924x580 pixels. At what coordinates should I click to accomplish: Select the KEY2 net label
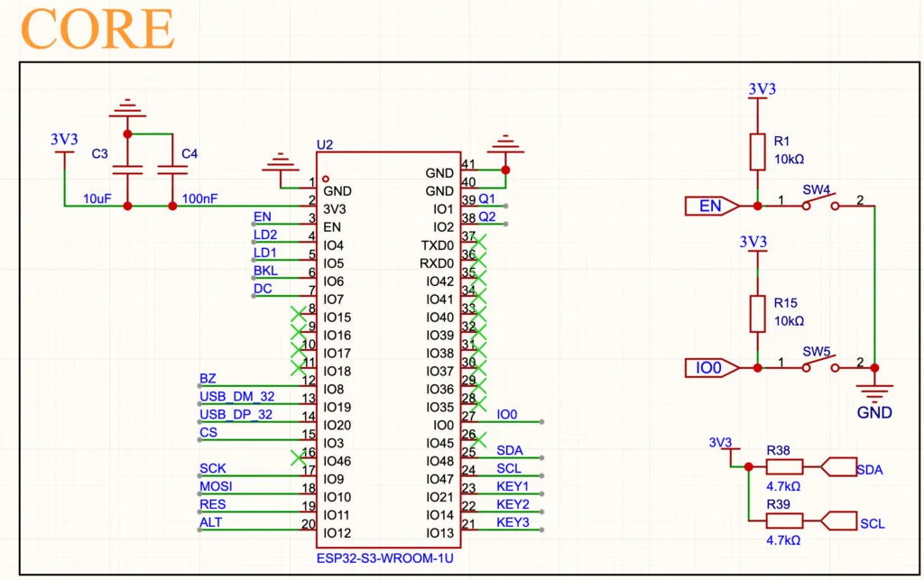(x=513, y=504)
